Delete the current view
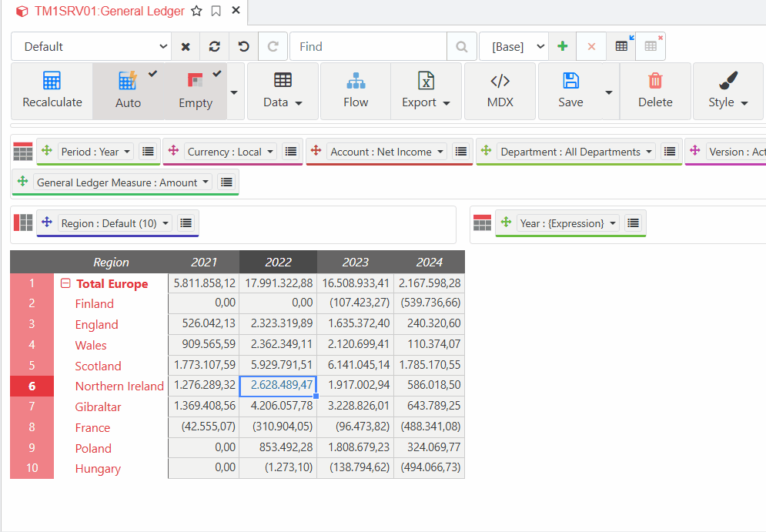The image size is (766, 532). click(x=654, y=90)
